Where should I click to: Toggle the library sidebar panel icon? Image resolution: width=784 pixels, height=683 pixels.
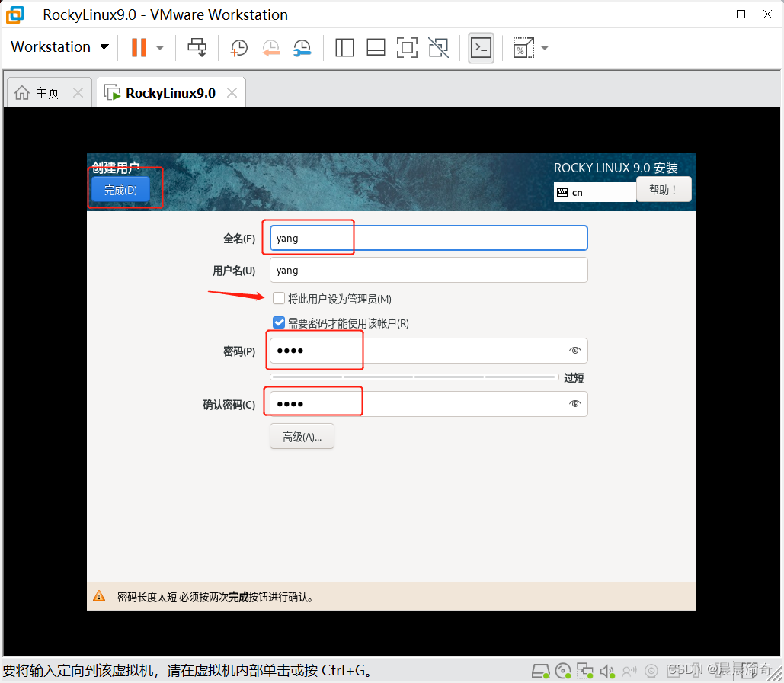(344, 48)
